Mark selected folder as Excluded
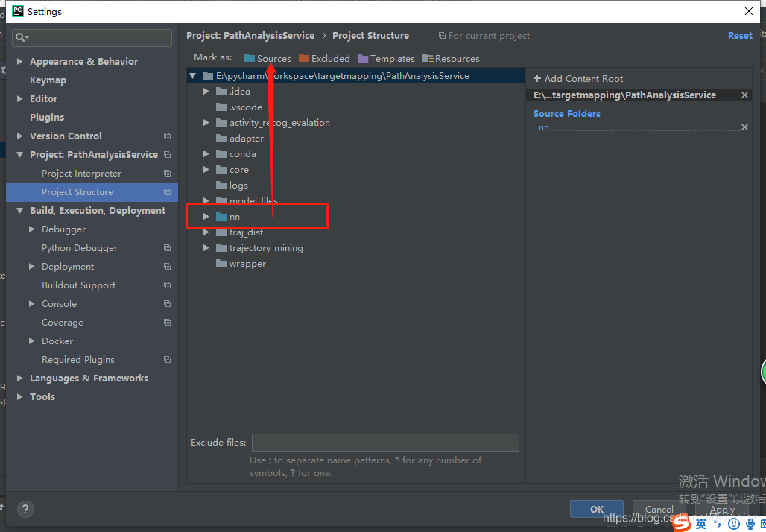The height and width of the screenshot is (532, 766). (x=324, y=59)
